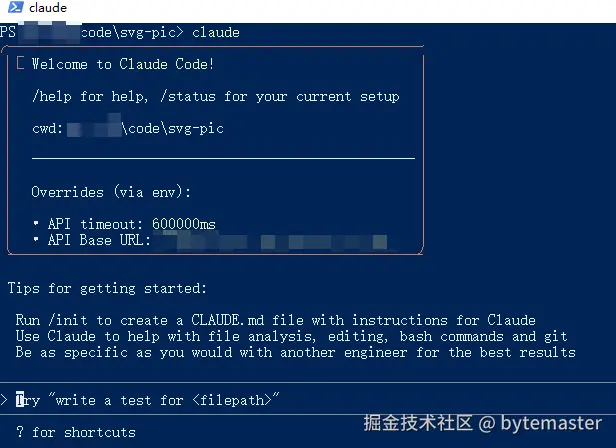Click the bullet before API timeout
This screenshot has height=448, width=616.
coord(36,224)
